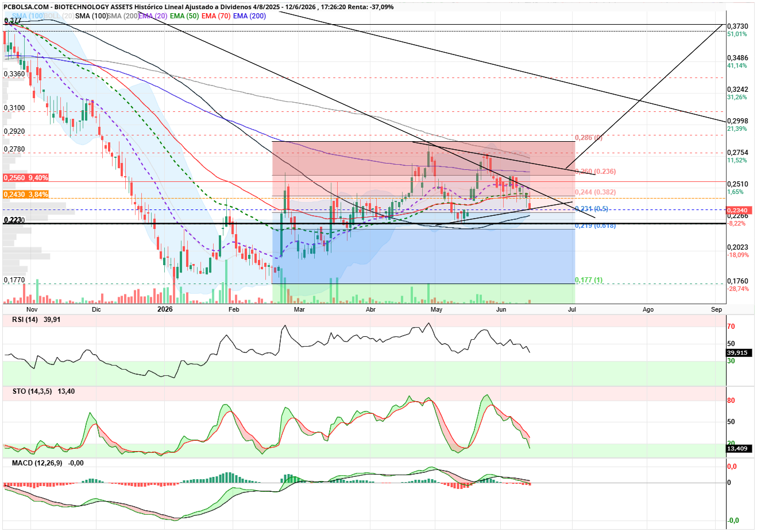Click the 0,3360 level label on left
The height and width of the screenshot is (532, 757).
14,74
